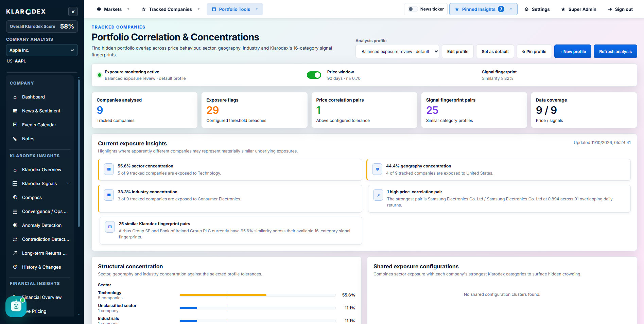Click the Unclassified sector concentration bar
The width and height of the screenshot is (644, 324).
click(258, 308)
